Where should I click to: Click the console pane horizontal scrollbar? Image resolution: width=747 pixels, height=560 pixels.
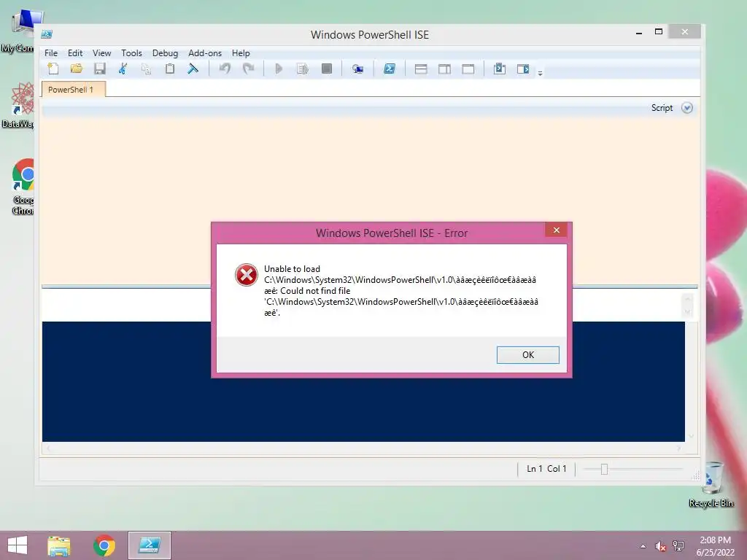(x=363, y=448)
